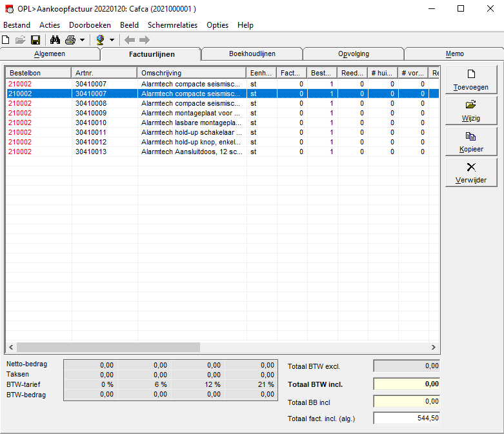
Task: Click the Totaal BB incl field
Action: click(407, 401)
